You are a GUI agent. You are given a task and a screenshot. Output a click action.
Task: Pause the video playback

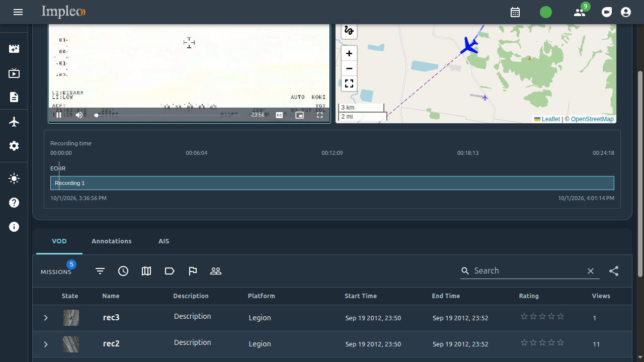(x=59, y=115)
